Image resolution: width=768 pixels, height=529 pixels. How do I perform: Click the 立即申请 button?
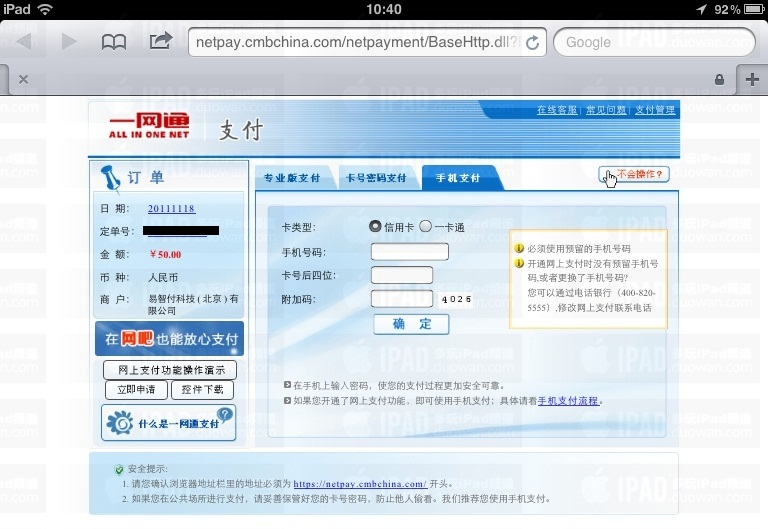click(x=136, y=390)
